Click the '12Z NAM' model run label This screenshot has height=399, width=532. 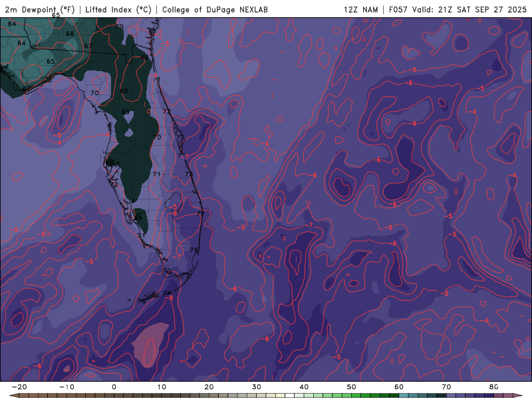(360, 9)
